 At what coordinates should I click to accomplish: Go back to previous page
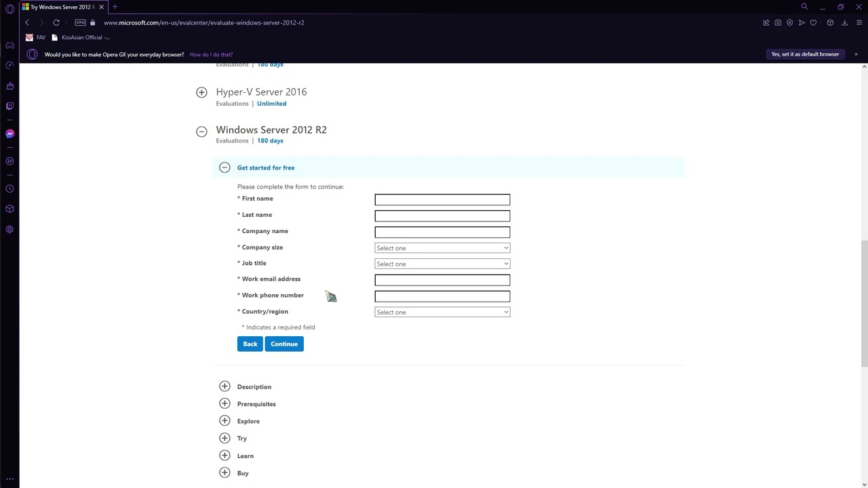click(27, 22)
